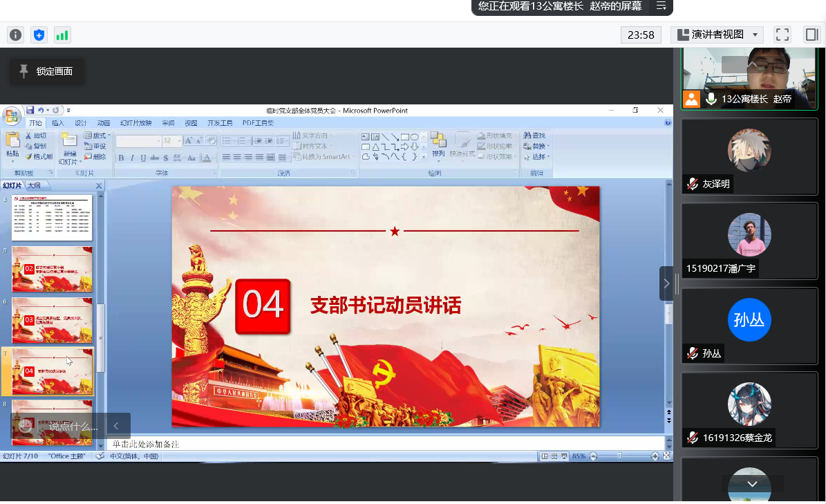Switch to the 幻灯片放映 tab
This screenshot has height=504, width=826.
[x=135, y=123]
